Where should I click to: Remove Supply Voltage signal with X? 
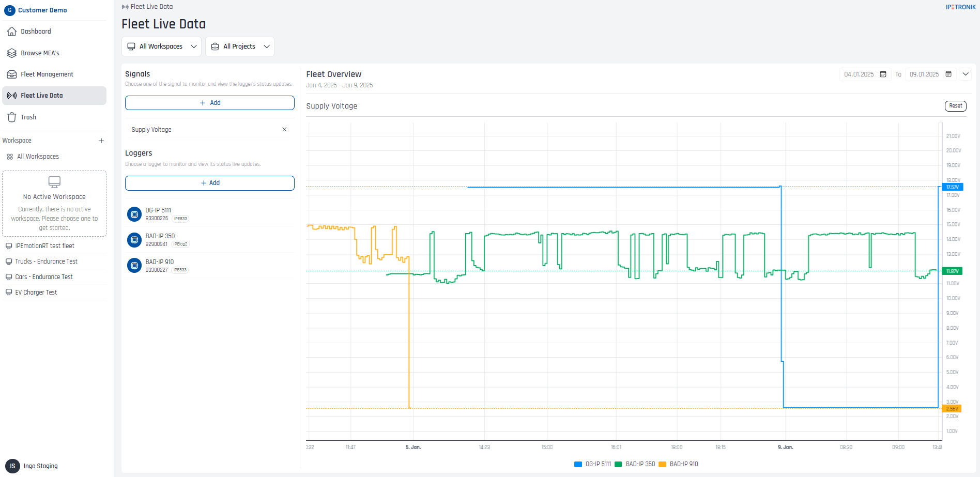pos(284,130)
